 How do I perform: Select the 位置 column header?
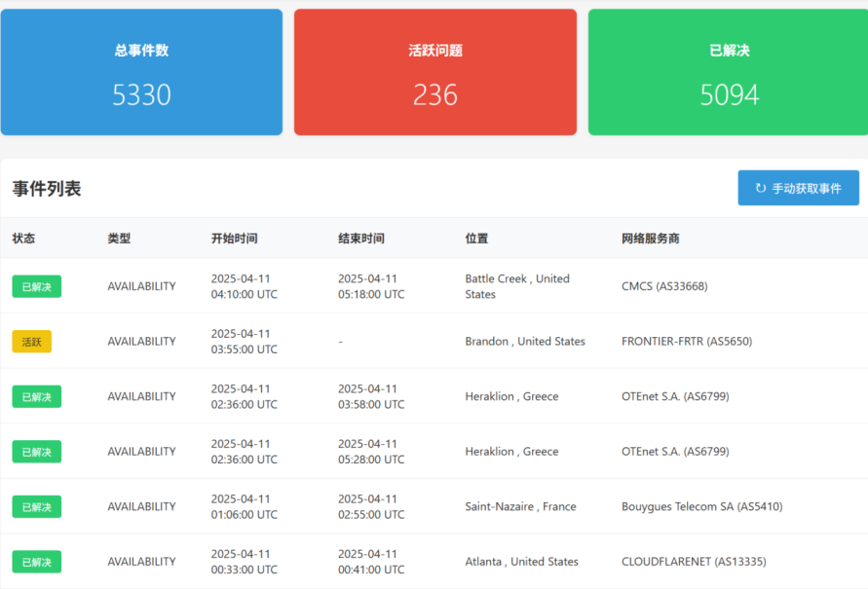click(x=476, y=239)
